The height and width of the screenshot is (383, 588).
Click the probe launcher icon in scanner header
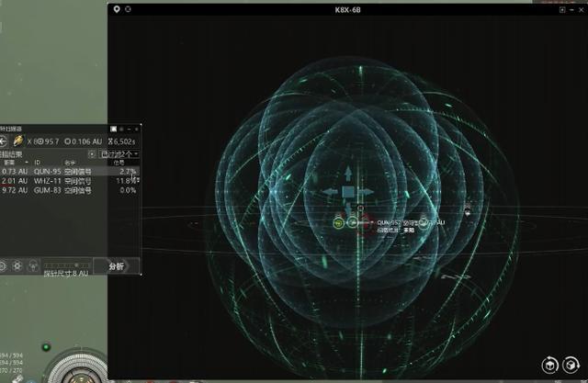pyautogui.click(x=18, y=141)
